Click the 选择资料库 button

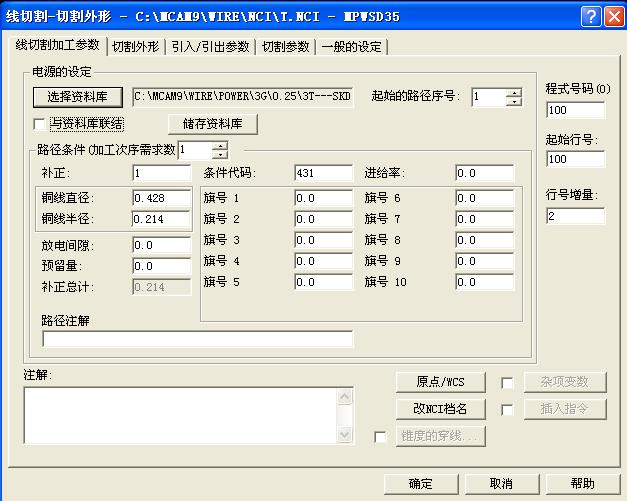(78, 97)
